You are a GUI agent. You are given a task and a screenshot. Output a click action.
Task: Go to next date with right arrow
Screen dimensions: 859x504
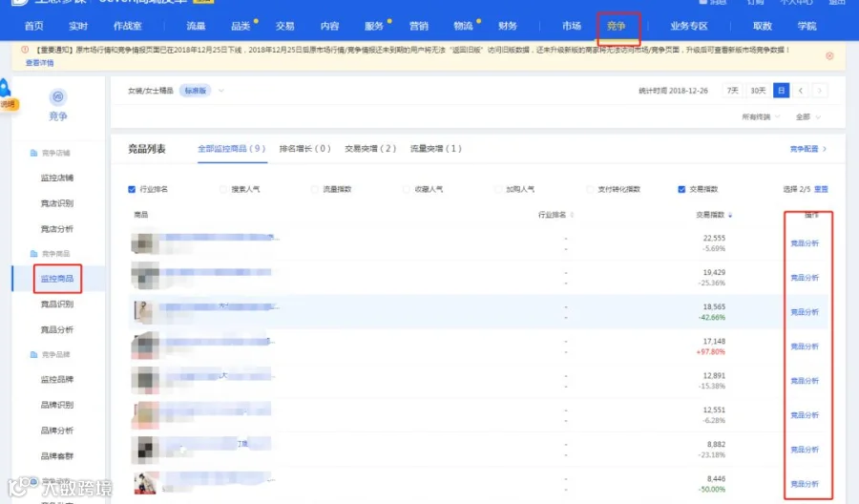820,91
